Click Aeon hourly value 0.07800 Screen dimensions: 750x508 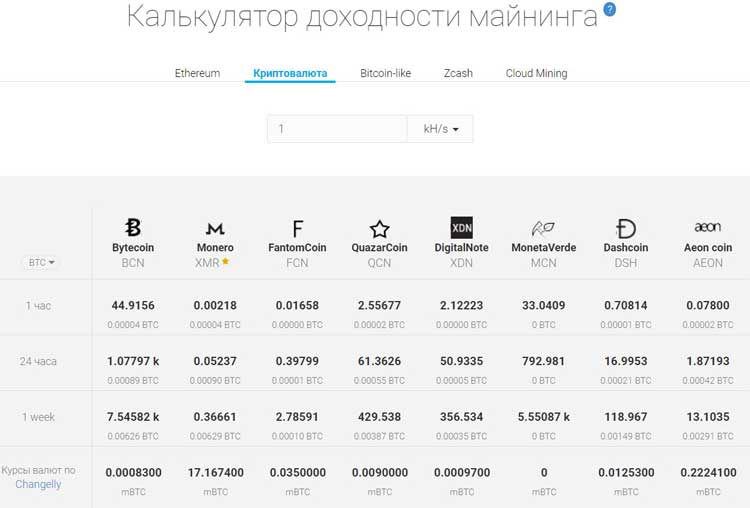point(708,305)
